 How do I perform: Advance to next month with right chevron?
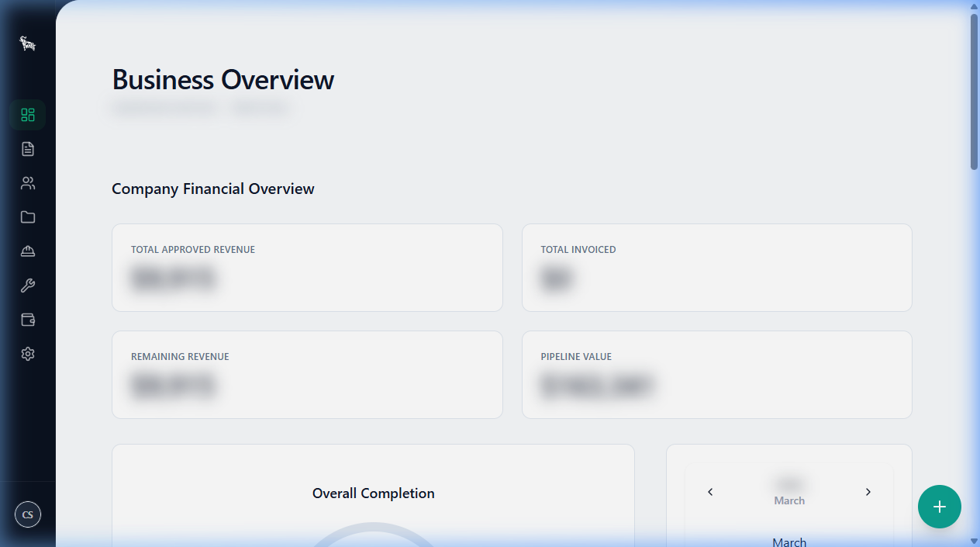868,491
